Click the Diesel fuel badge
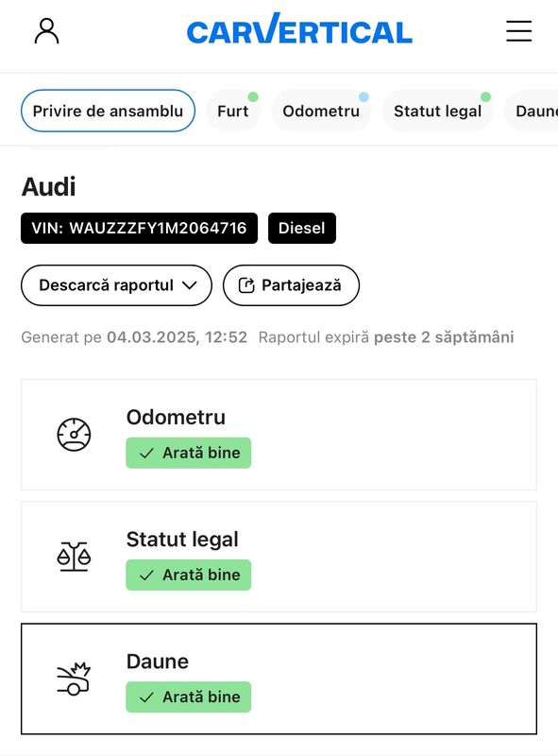 301,228
